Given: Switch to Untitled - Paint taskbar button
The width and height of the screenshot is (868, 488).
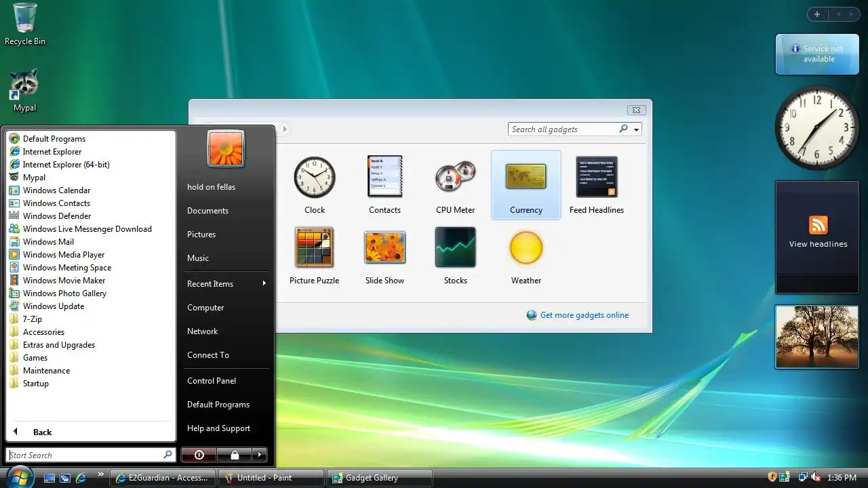Looking at the screenshot, I should pos(271,478).
